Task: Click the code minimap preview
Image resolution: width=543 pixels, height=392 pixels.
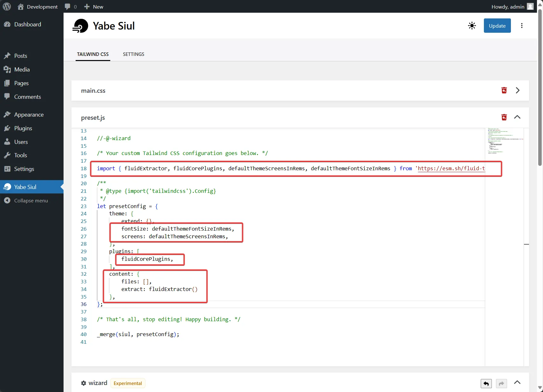Action: pyautogui.click(x=504, y=141)
